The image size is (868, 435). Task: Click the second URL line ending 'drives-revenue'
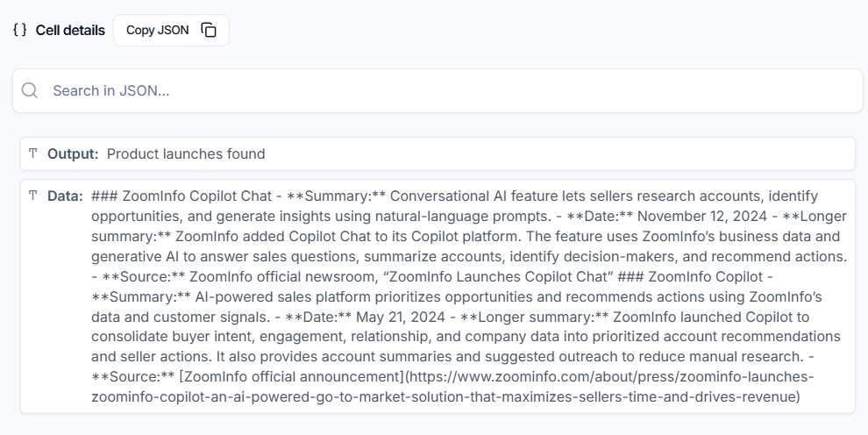445,397
